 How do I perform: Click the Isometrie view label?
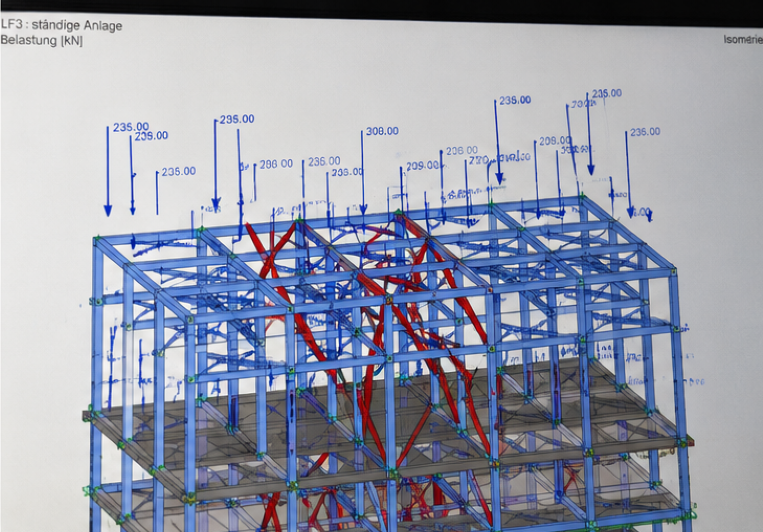pos(743,40)
